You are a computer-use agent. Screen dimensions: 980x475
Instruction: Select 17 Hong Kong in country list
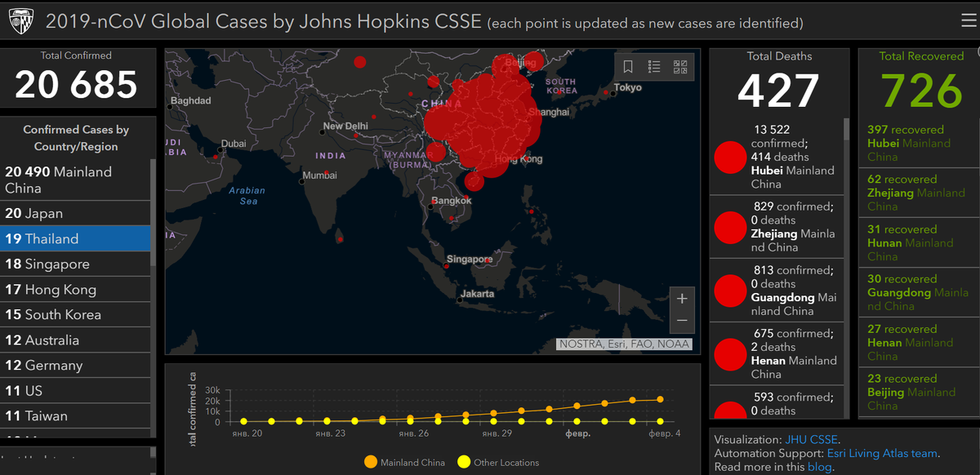pyautogui.click(x=75, y=289)
